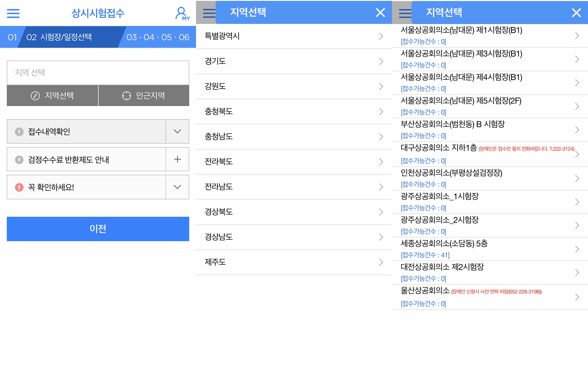The image size is (588, 384).
Task: Close the 지역선택 region list panel
Action: (x=380, y=12)
